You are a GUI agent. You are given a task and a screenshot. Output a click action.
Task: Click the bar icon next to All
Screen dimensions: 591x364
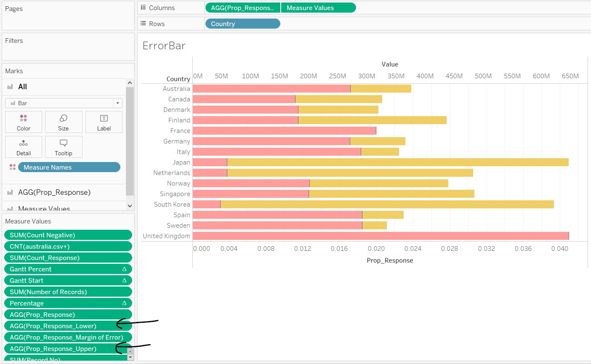pos(10,87)
